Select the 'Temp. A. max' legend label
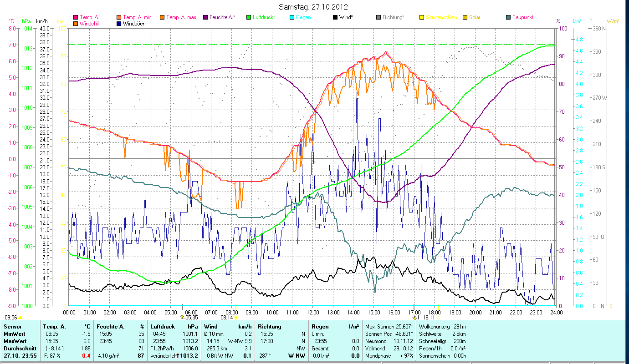Screen dimensions: 629x364 (181, 18)
